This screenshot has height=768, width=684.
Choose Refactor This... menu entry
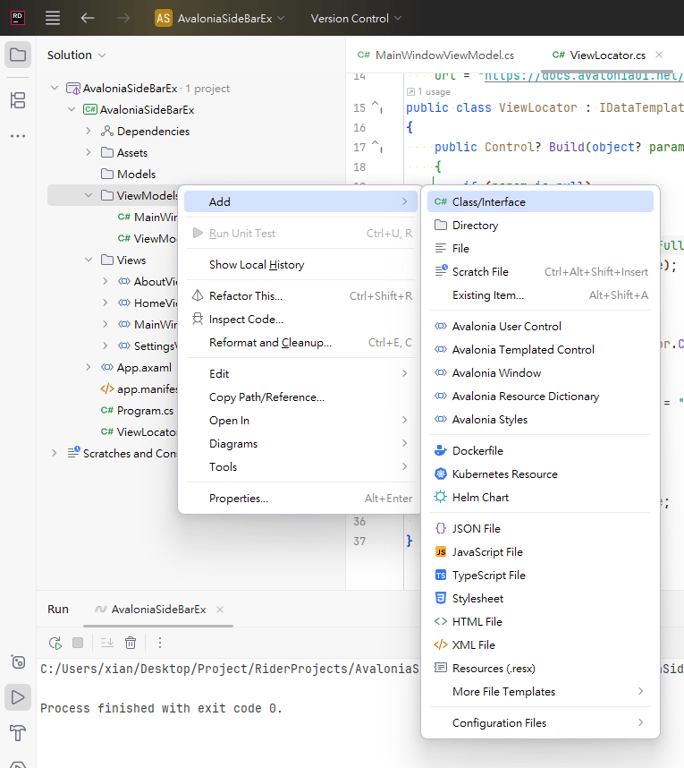(x=300, y=296)
